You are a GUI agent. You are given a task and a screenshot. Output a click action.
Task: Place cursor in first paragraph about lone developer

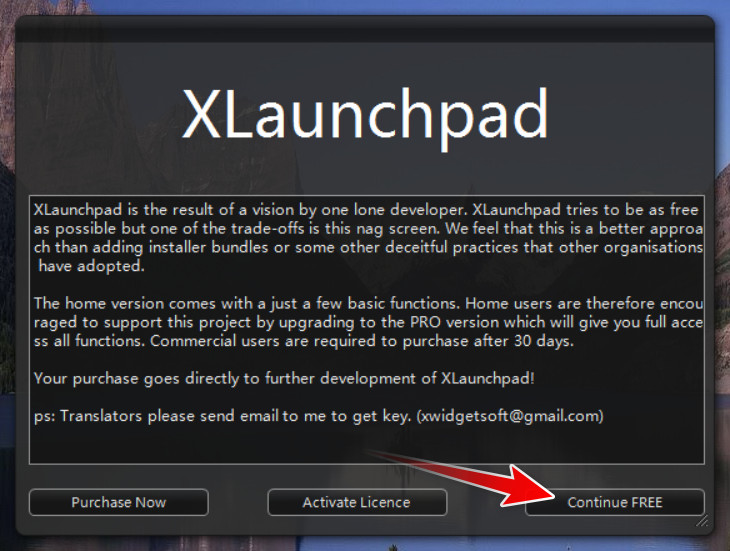point(368,238)
